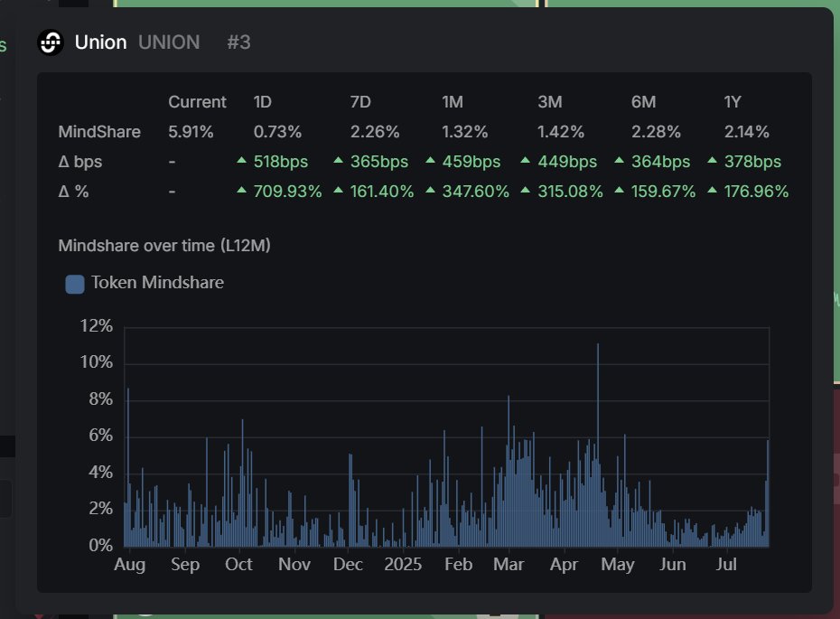Click the 176.96% change value

[x=756, y=192]
